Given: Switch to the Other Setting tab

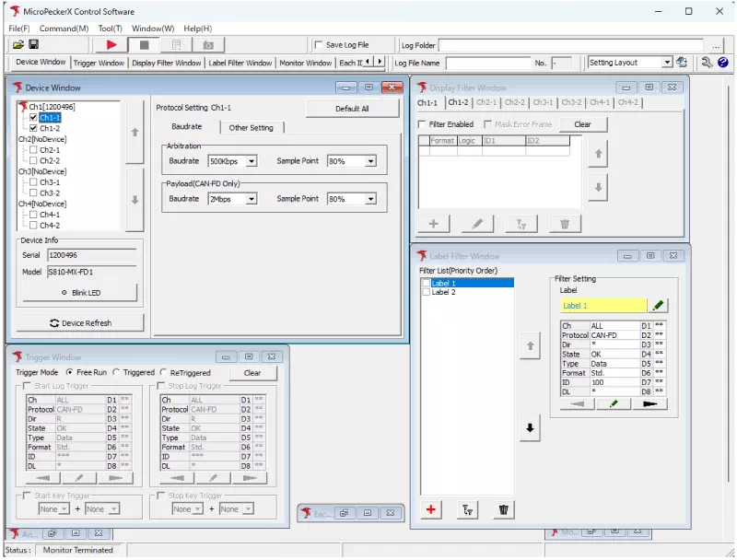Looking at the screenshot, I should pos(251,128).
